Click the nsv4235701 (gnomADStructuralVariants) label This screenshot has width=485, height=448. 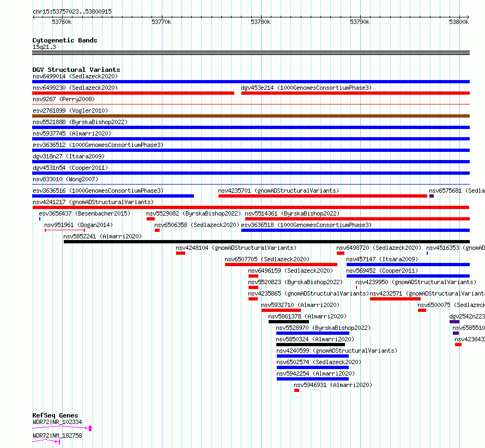tap(278, 191)
